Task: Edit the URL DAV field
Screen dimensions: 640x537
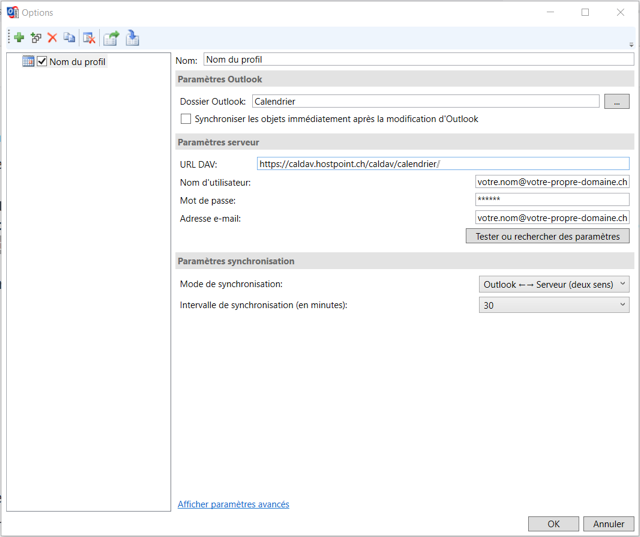Action: tap(443, 164)
